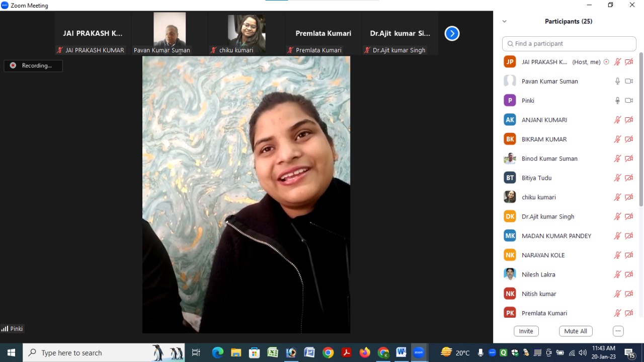The height and width of the screenshot is (362, 644).
Task: Click the disabled camera icon for Dr.Ajit kumar Singh
Action: [629, 216]
